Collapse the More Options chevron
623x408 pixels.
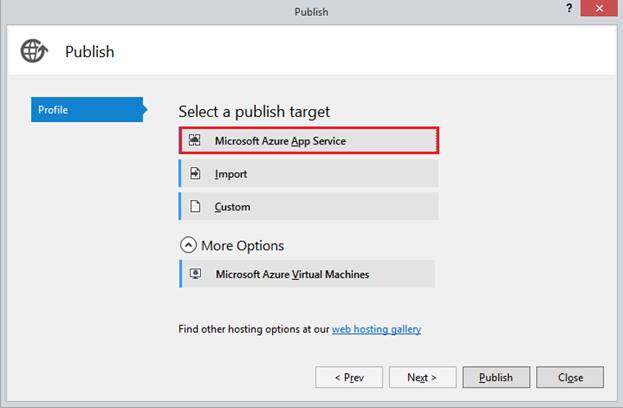click(x=188, y=246)
